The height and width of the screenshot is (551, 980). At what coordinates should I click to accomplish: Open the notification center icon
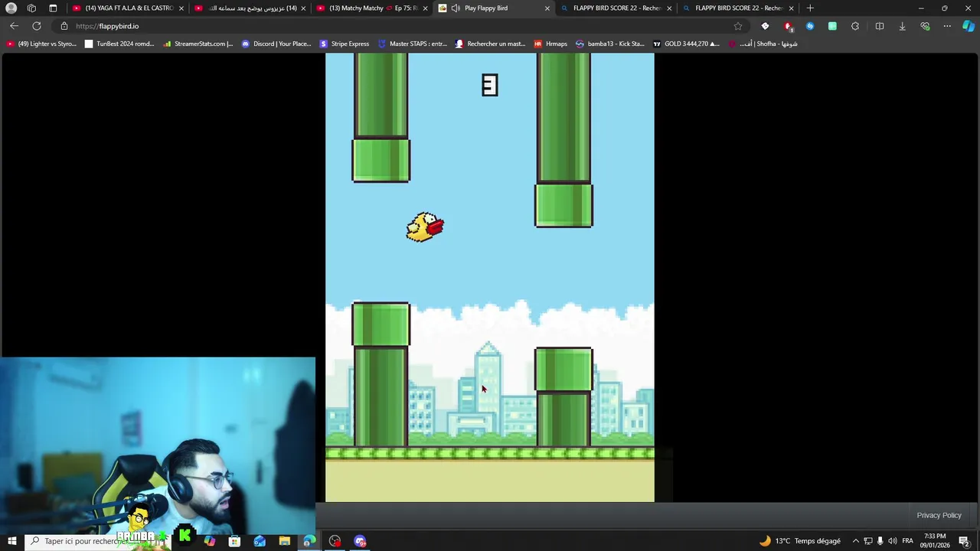pos(964,541)
